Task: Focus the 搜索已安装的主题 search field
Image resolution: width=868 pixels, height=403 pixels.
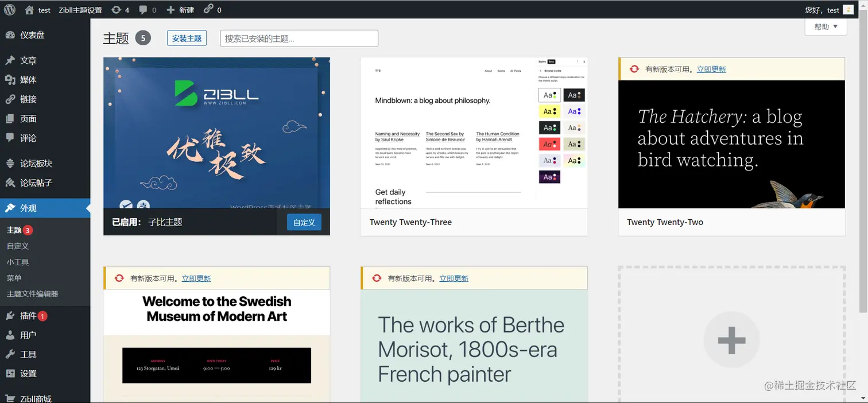Action: coord(299,38)
